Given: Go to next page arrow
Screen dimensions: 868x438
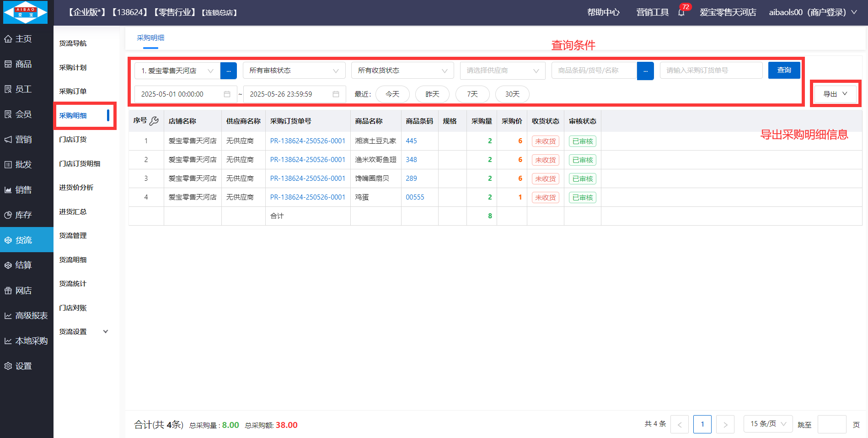Looking at the screenshot, I should (725, 424).
